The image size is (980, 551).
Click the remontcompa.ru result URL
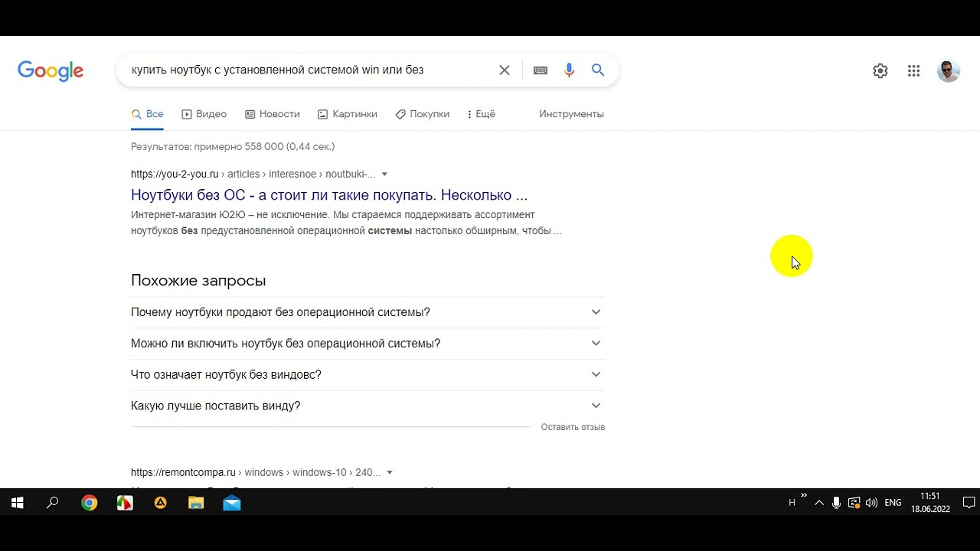(256, 472)
